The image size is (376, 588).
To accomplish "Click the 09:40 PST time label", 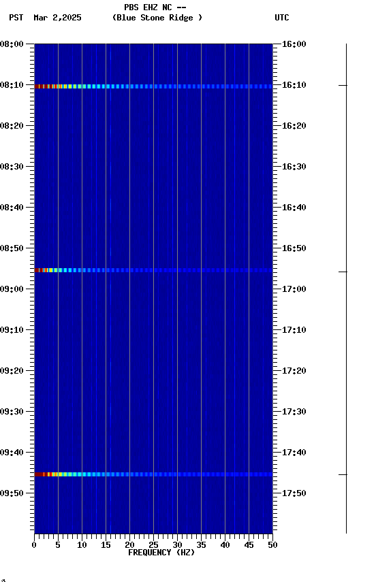I will [12, 453].
